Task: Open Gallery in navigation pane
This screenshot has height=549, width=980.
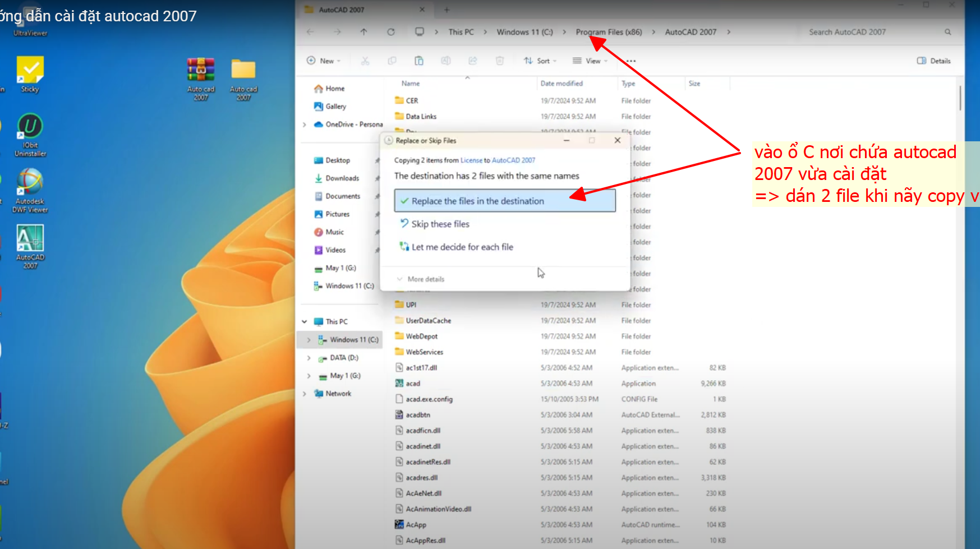Action: click(330, 107)
